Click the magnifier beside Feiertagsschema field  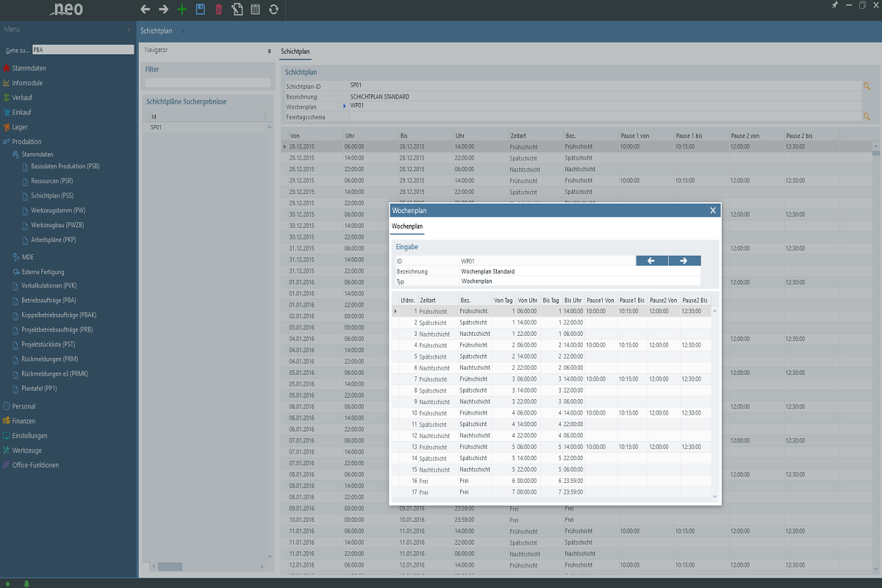click(x=867, y=116)
